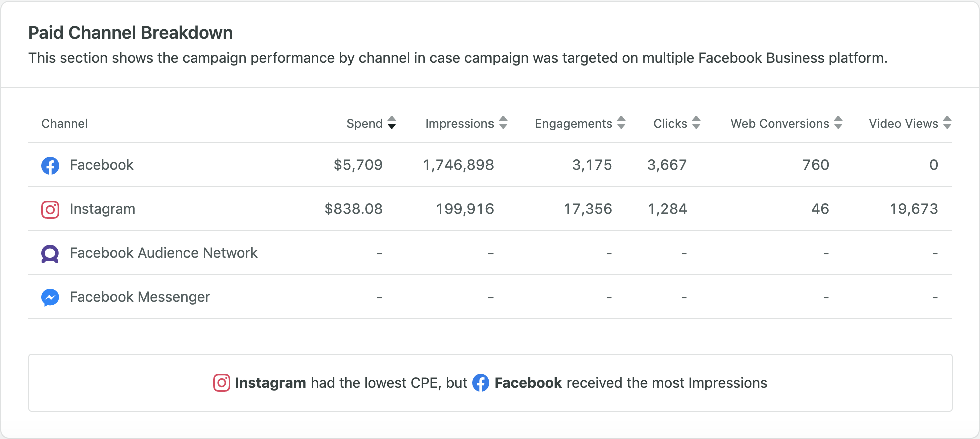Click the Instagram logo in the table row
The image size is (980, 439).
coord(50,209)
